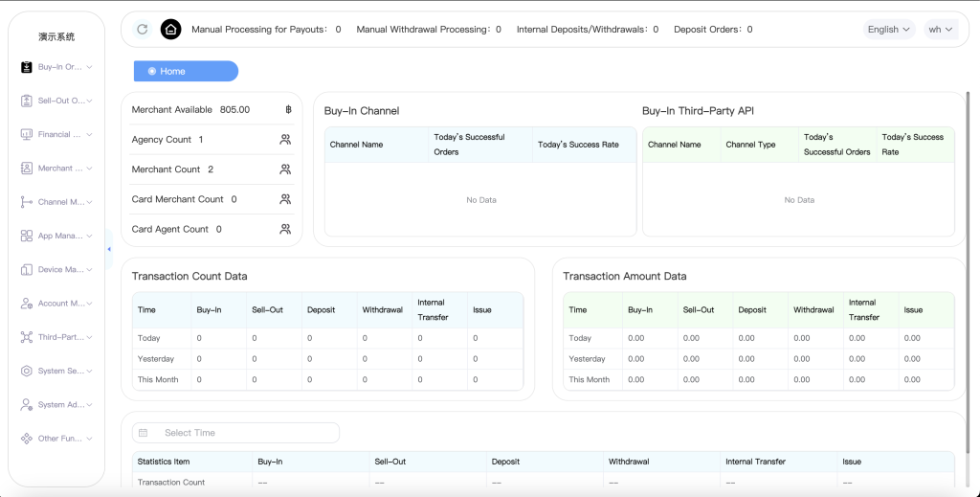Open the English language dropdown

tap(889, 30)
